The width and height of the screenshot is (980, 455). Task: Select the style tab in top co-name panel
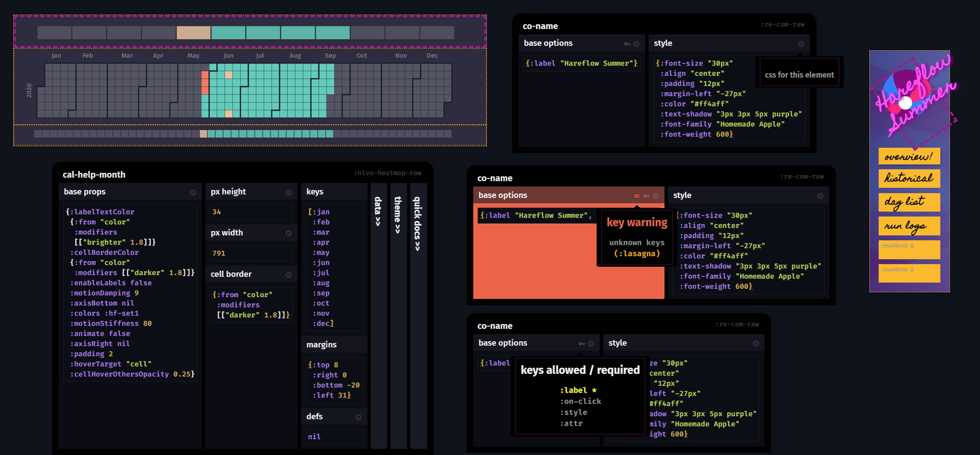(x=663, y=43)
